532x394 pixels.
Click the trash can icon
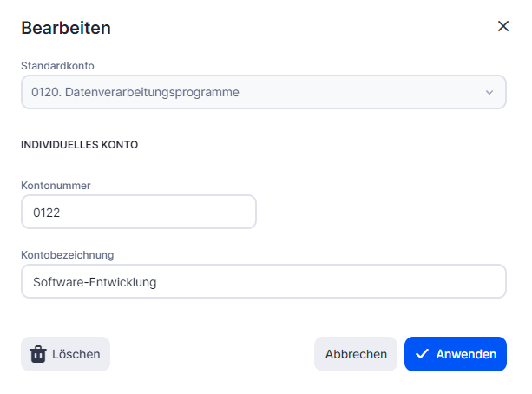pyautogui.click(x=38, y=354)
